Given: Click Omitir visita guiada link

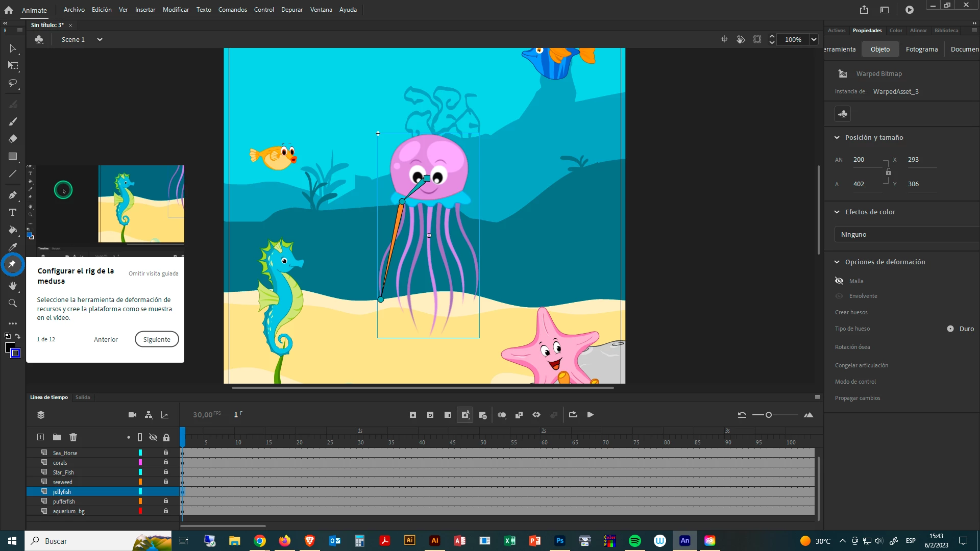Looking at the screenshot, I should (x=153, y=274).
